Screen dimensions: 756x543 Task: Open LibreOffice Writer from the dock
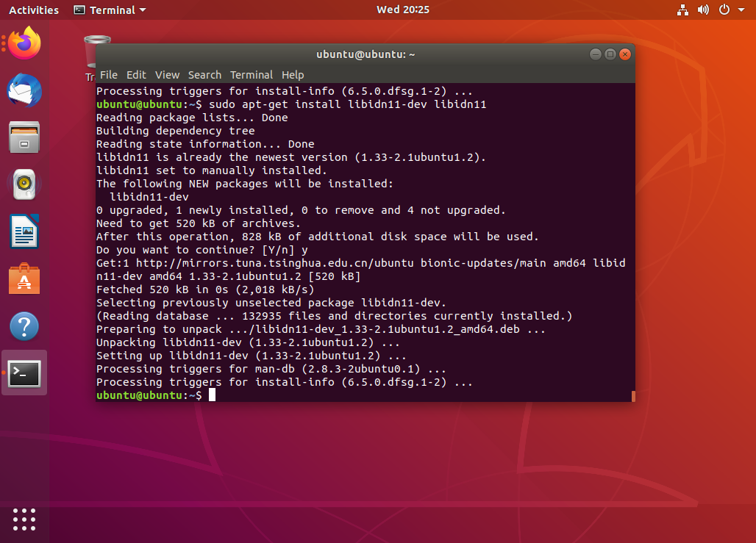pyautogui.click(x=24, y=231)
